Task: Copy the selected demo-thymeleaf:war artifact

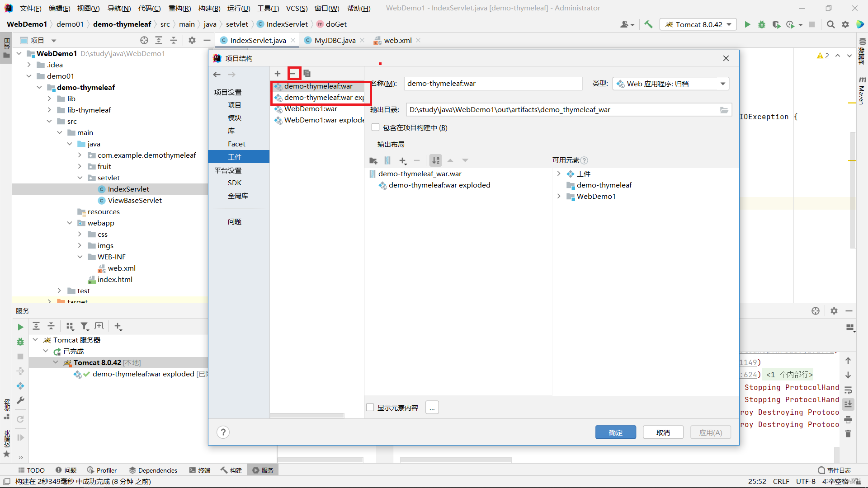Action: (307, 73)
